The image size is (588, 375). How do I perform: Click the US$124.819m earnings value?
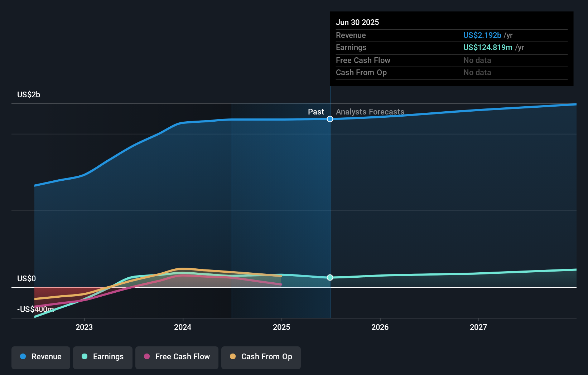click(x=488, y=47)
